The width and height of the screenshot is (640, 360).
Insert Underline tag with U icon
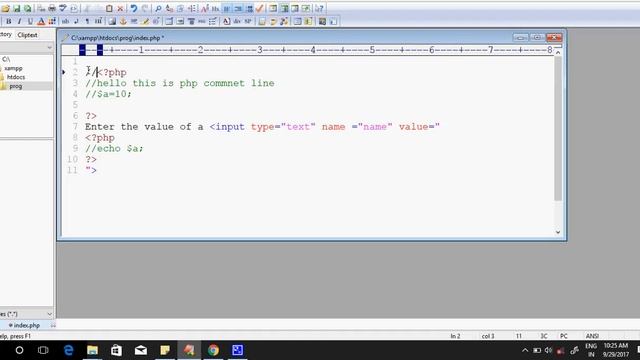click(x=30, y=21)
